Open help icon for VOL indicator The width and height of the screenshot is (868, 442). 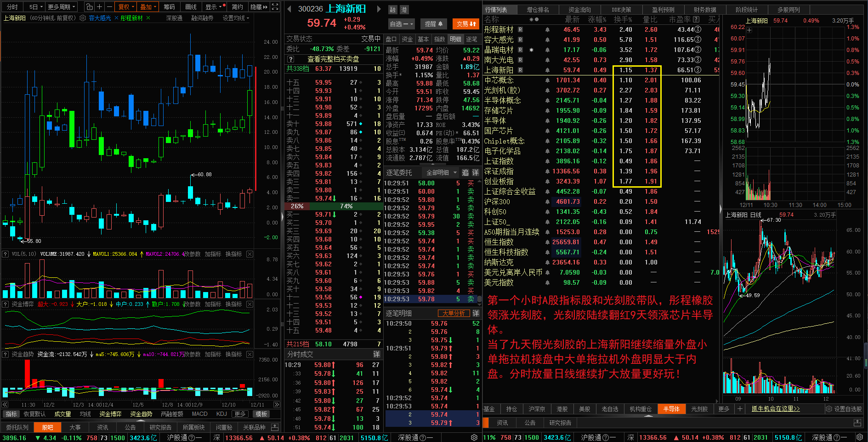[x=6, y=254]
